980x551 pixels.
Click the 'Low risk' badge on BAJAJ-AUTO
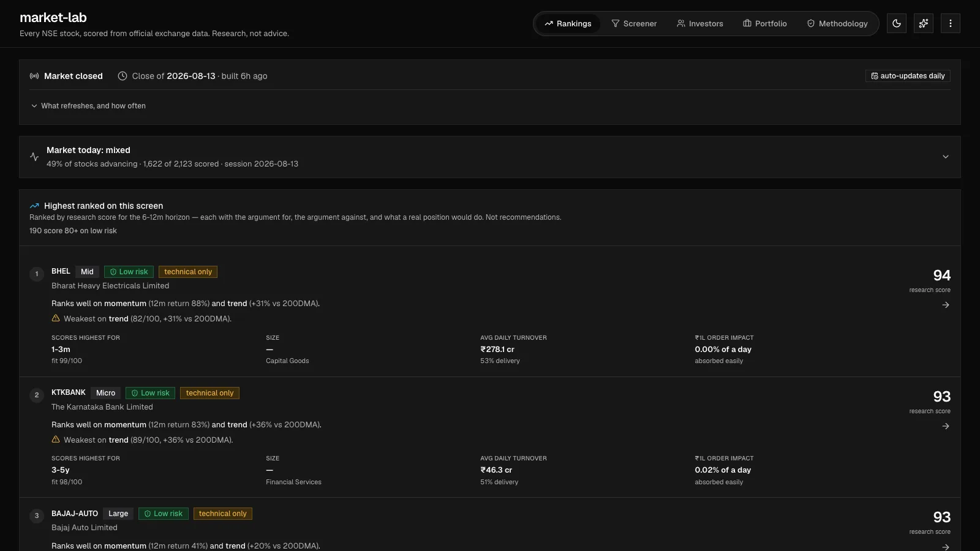(x=163, y=514)
